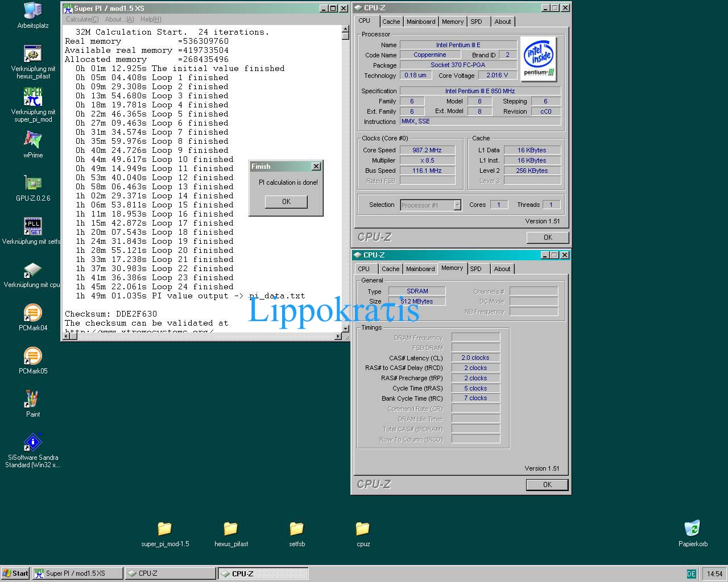This screenshot has height=582, width=728.
Task: Open the About menu in Super PI
Action: 119,19
